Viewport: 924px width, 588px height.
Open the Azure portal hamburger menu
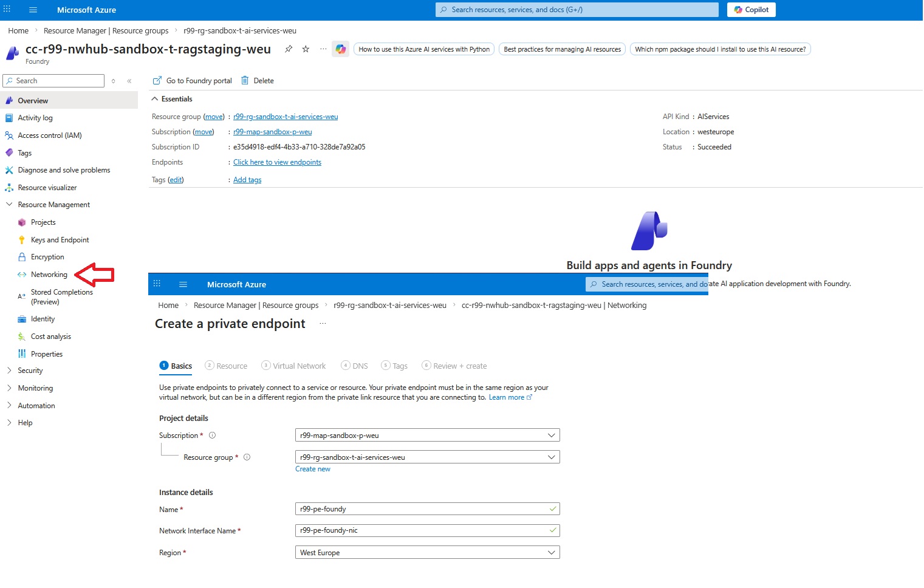(33, 10)
